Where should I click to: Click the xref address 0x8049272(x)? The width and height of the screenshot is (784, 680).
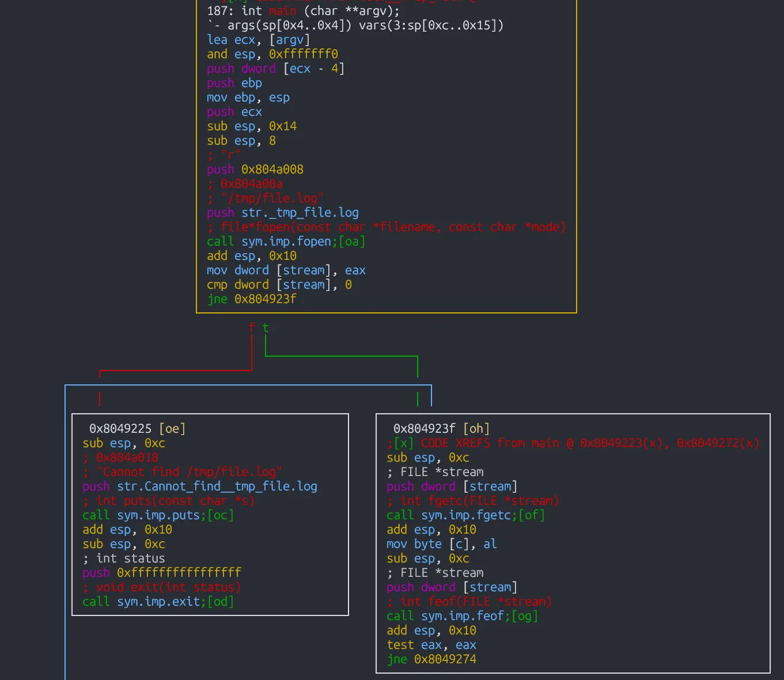click(718, 443)
